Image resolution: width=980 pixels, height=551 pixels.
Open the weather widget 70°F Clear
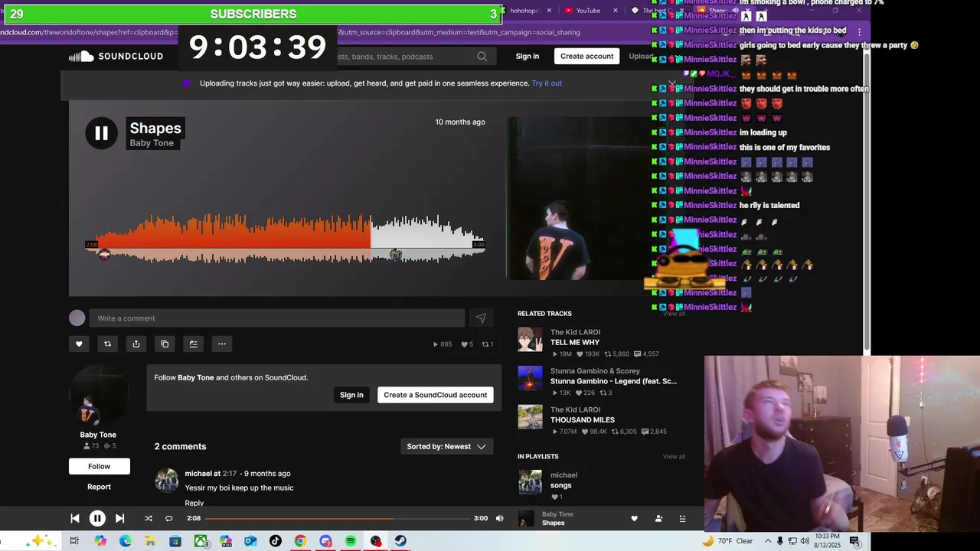pos(728,541)
